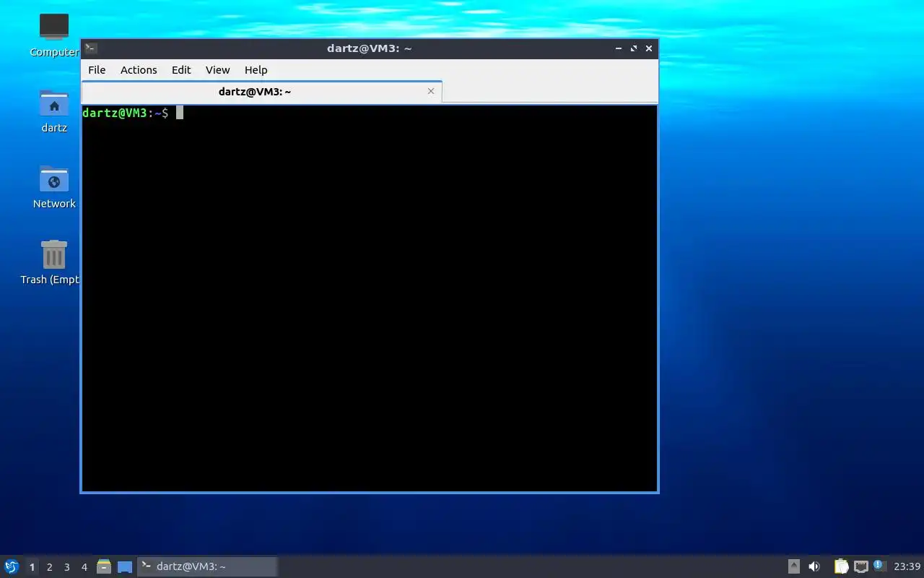Select the dartz home folder icon

point(54,111)
